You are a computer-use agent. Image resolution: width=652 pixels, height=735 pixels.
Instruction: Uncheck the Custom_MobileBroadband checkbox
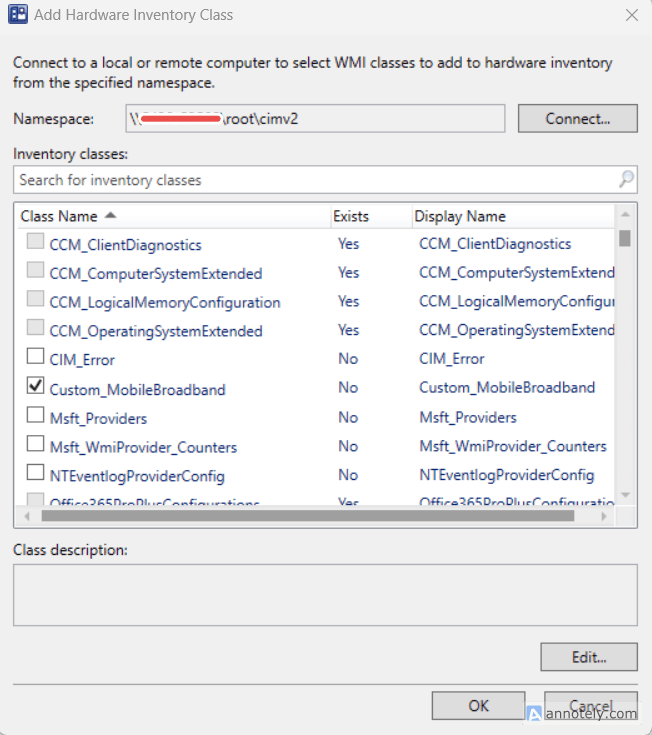(x=35, y=386)
